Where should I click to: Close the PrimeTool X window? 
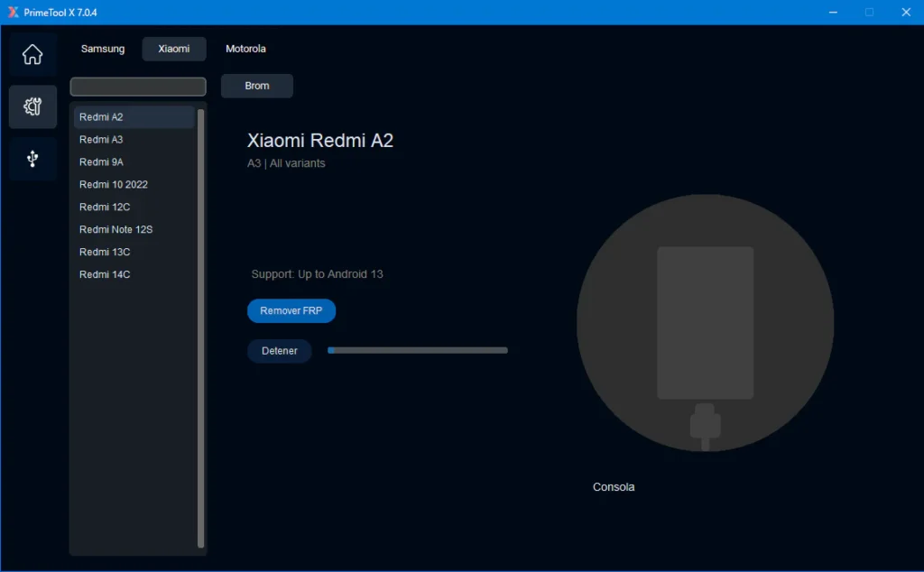(906, 13)
